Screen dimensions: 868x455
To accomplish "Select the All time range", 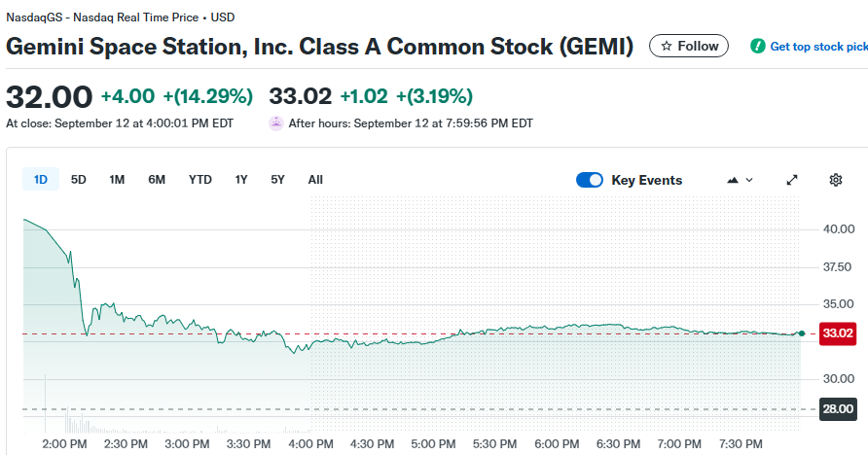I will coord(315,180).
